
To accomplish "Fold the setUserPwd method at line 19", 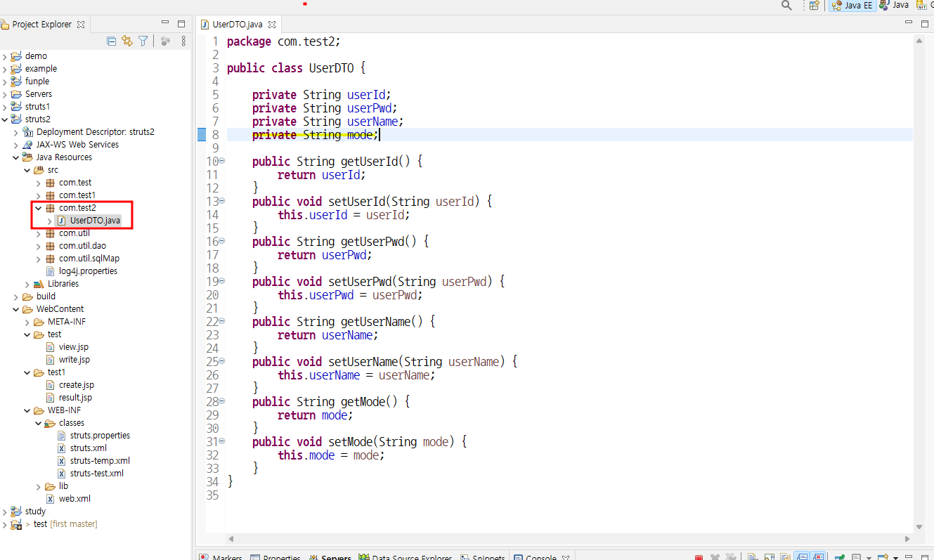I will click(x=222, y=281).
